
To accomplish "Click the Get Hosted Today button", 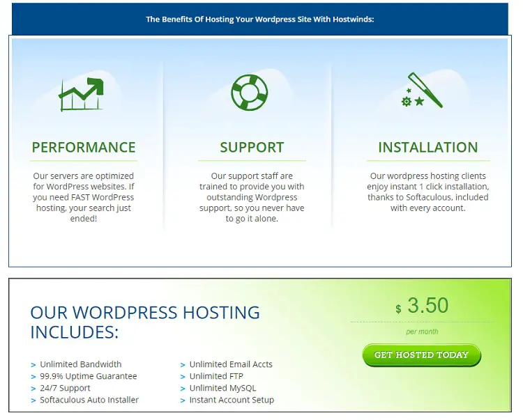I will (422, 355).
